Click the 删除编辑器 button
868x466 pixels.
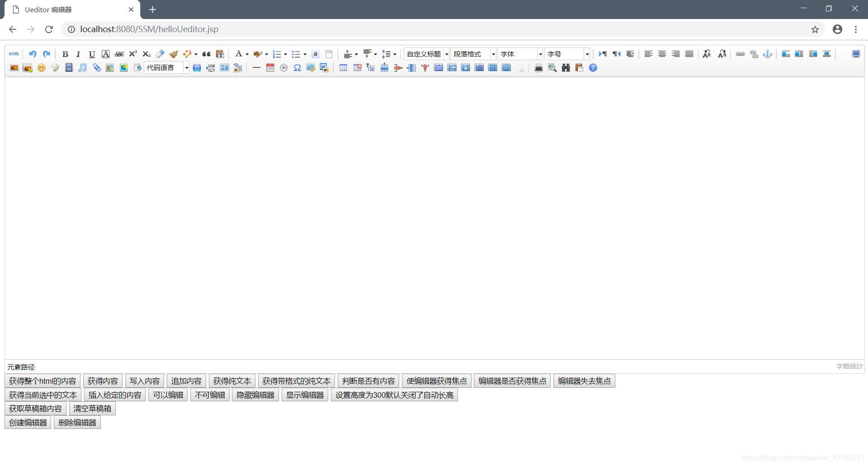click(x=77, y=423)
